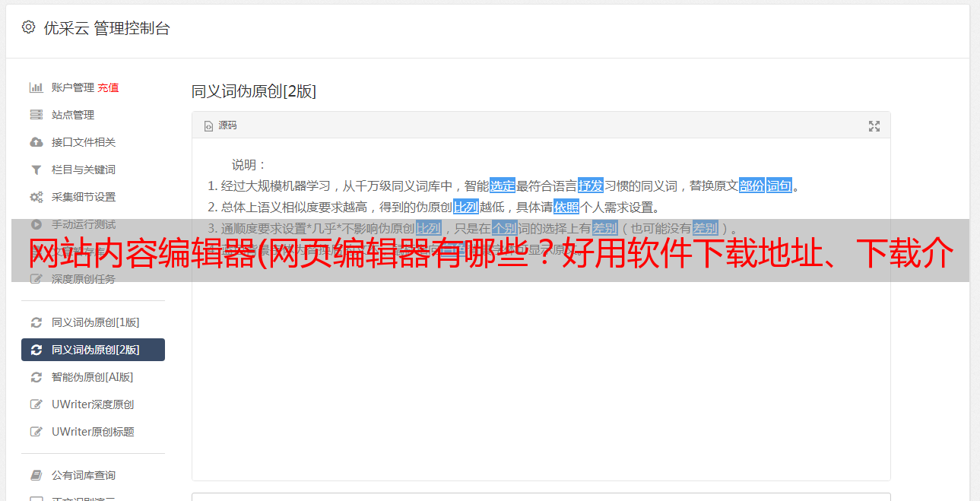Click highlighted word 选定 in editor
The image size is (980, 501).
point(503,185)
